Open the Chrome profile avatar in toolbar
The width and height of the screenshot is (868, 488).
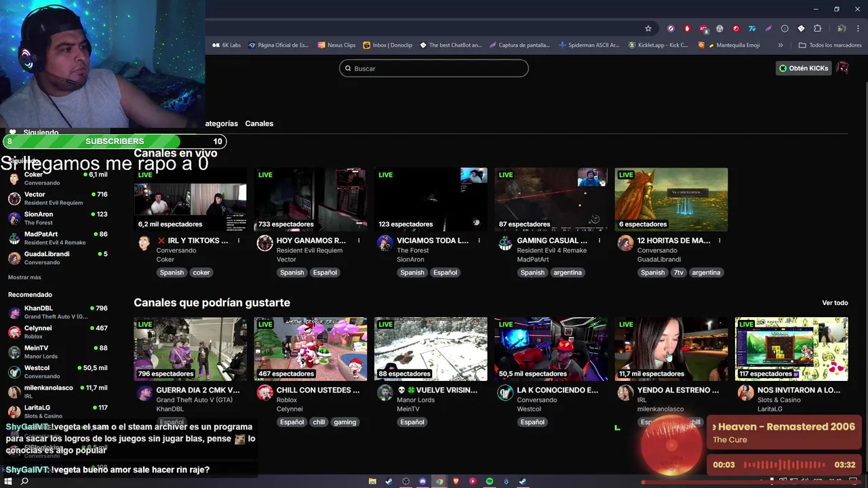[x=842, y=28]
